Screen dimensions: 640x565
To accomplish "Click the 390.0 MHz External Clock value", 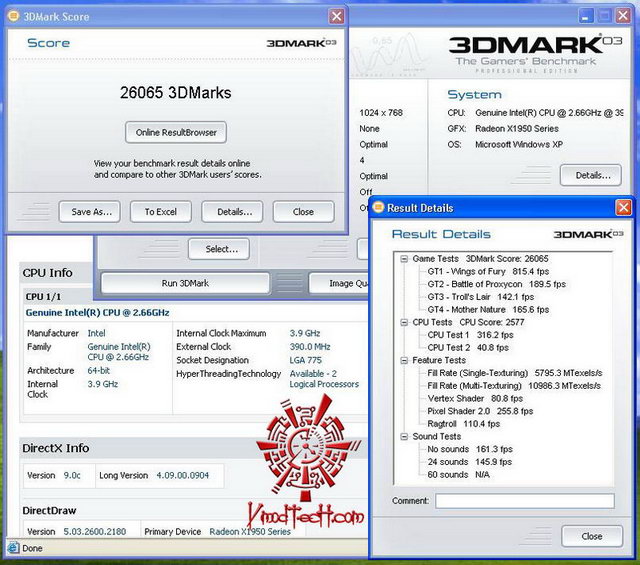I will [x=310, y=347].
